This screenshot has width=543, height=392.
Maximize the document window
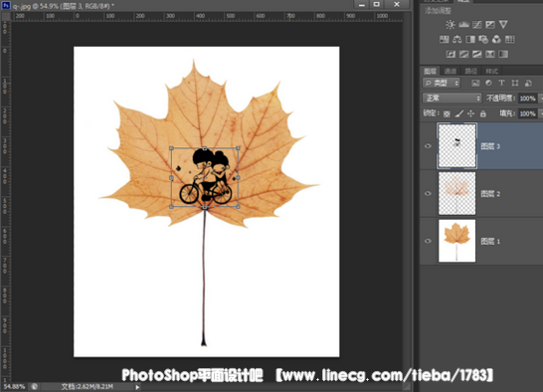pyautogui.click(x=377, y=4)
